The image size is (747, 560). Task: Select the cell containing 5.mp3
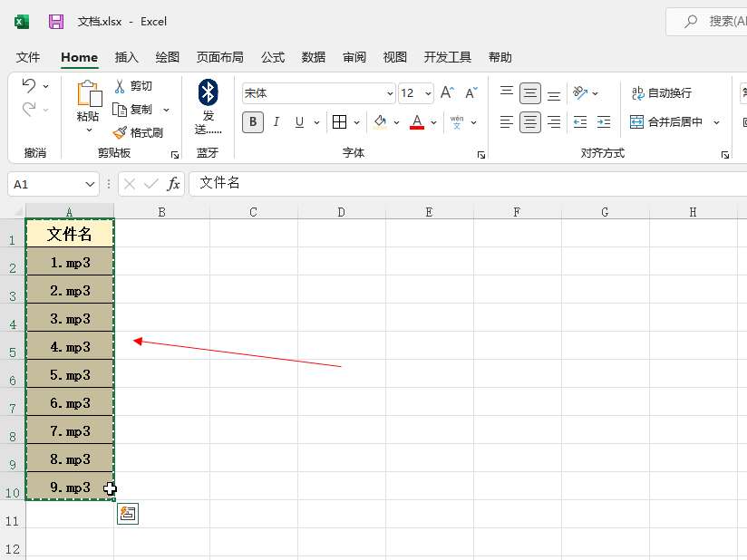pyautogui.click(x=70, y=374)
